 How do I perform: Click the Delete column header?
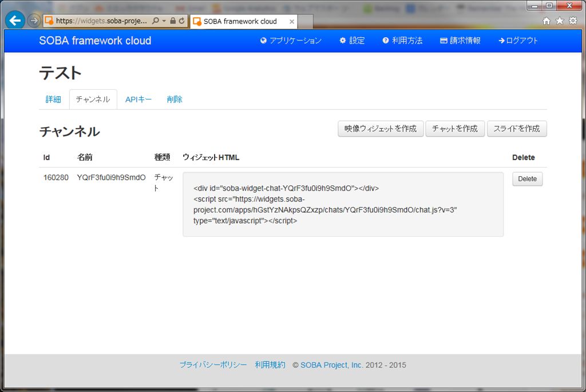pos(524,157)
